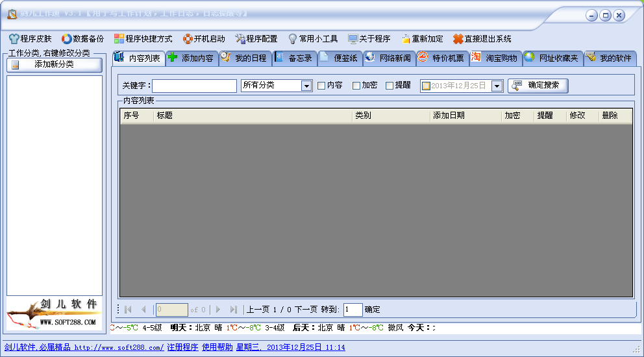
Task: Click the next-record navigation arrow
Action: (x=218, y=310)
